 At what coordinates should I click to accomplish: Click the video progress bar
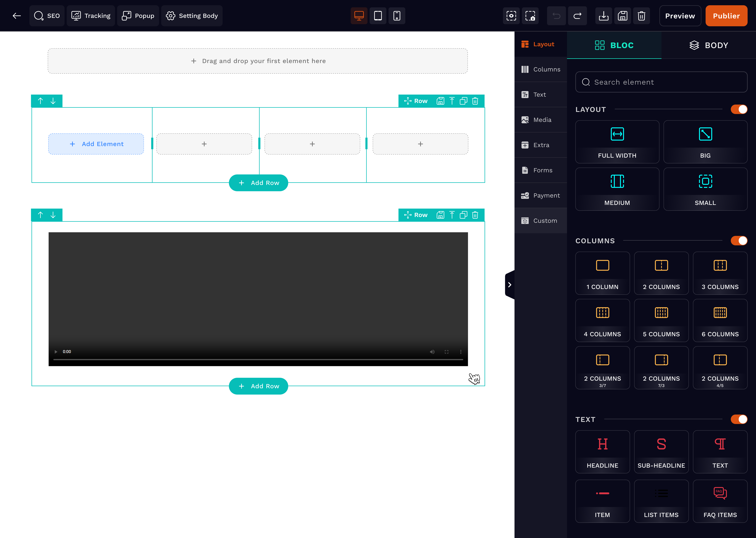(258, 359)
